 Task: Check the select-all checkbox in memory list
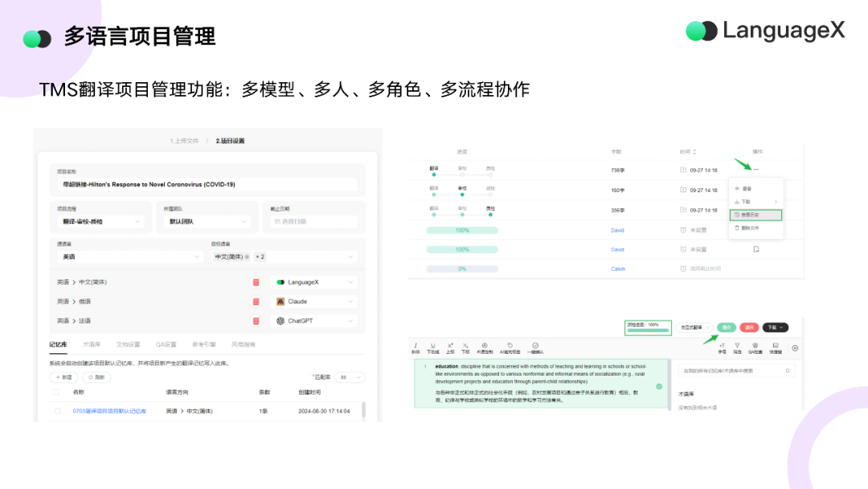click(55, 392)
